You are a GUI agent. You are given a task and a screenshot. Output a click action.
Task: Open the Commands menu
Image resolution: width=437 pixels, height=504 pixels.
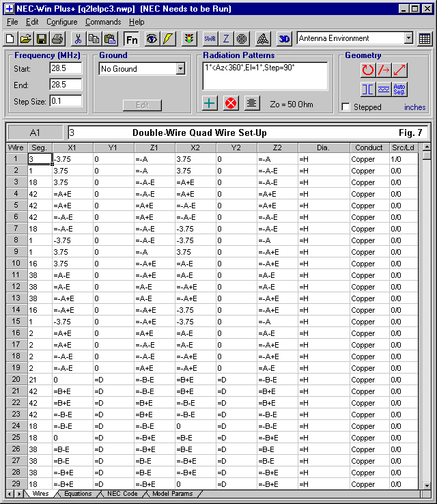coord(103,22)
